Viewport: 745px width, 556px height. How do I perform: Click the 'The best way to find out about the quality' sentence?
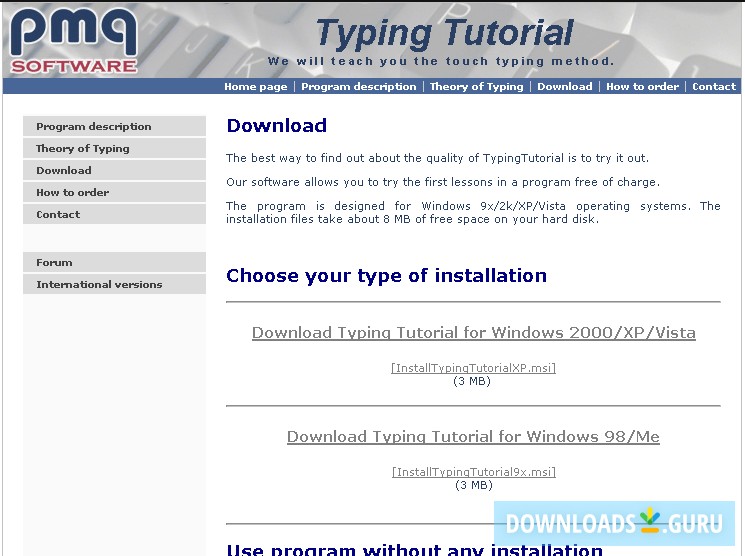coord(437,158)
